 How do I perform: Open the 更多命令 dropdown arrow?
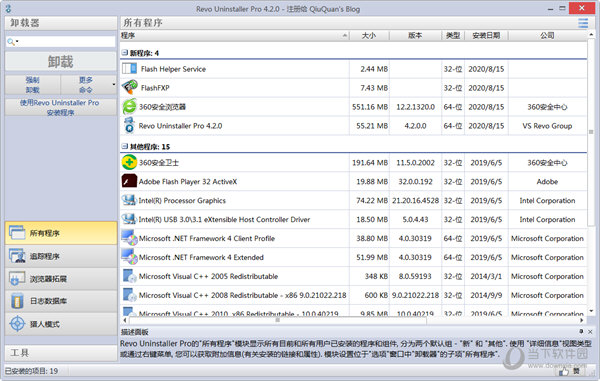click(x=114, y=85)
